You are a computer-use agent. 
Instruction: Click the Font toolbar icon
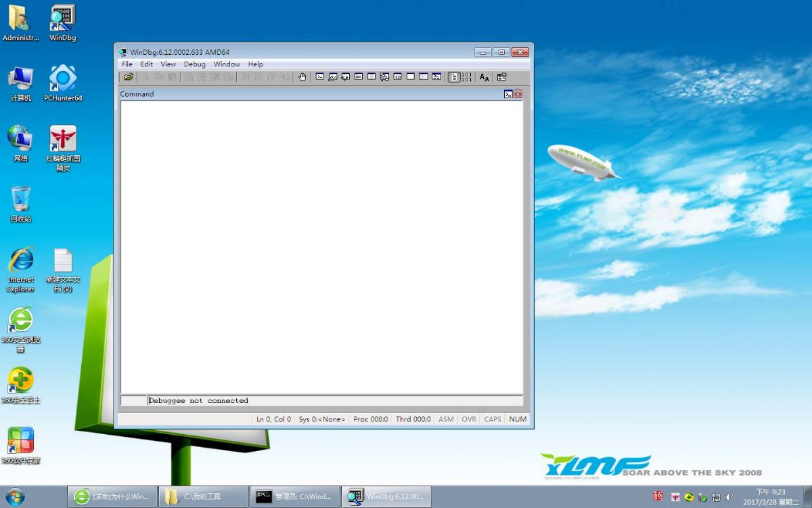(484, 77)
